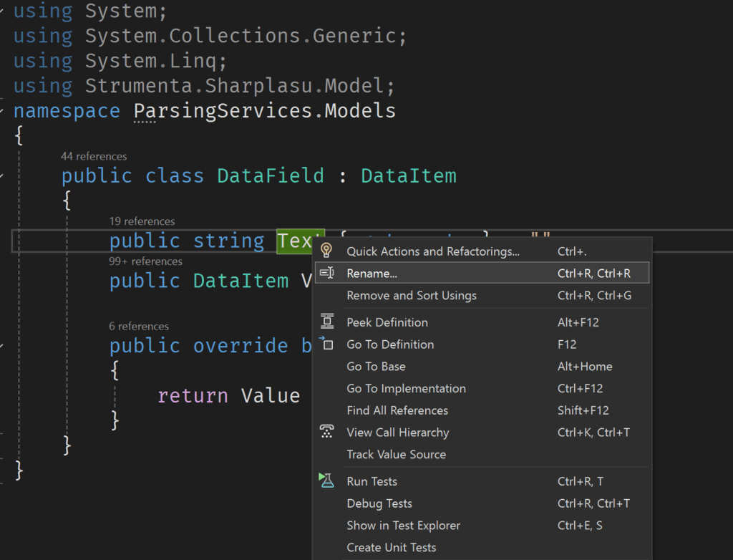
Task: Open the 44 references CodeLens link
Action: click(x=94, y=156)
